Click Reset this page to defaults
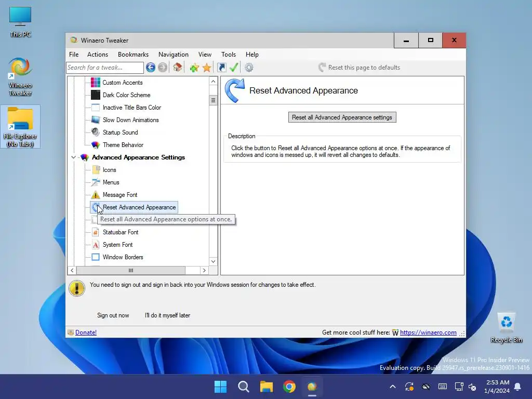Viewport: 532px width, 399px height. point(360,68)
